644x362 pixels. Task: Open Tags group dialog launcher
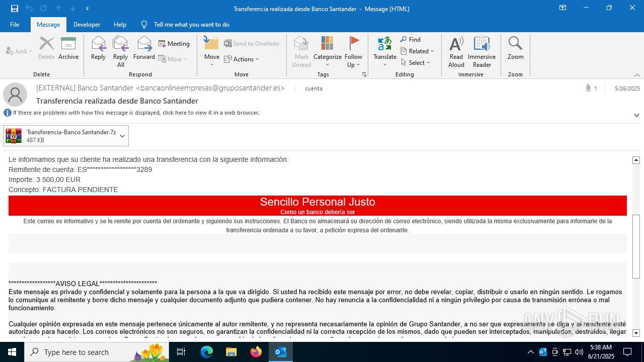364,74
